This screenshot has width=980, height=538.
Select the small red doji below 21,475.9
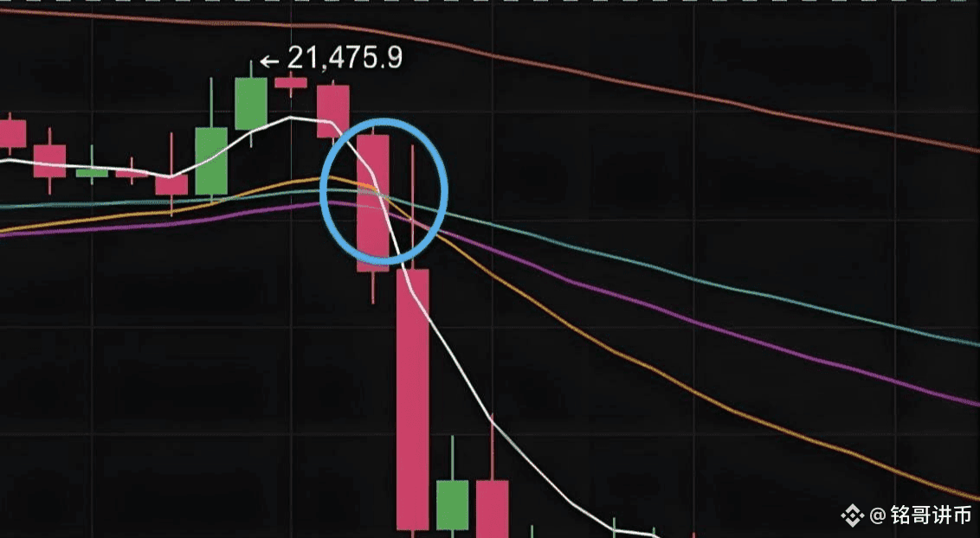point(291,82)
